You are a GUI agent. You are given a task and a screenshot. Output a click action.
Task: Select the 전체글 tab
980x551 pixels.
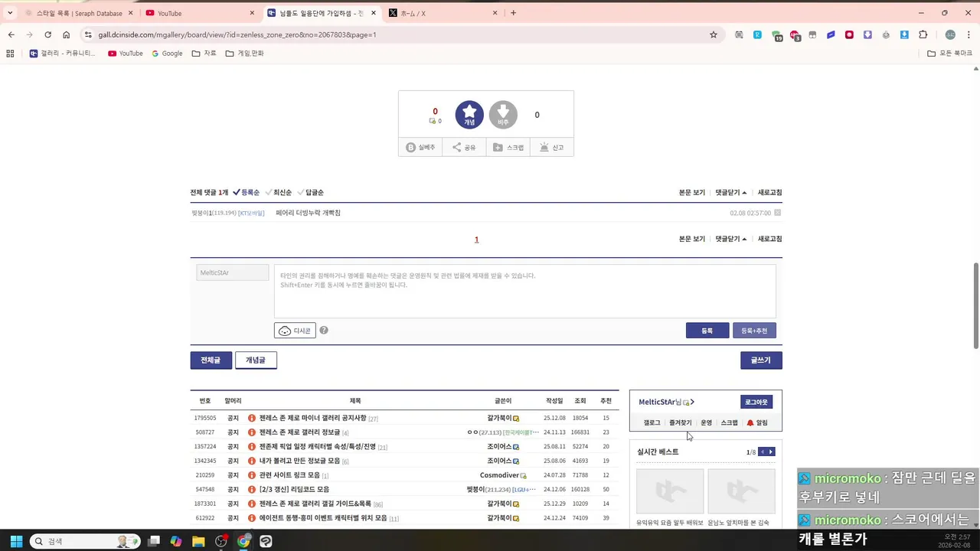(211, 360)
